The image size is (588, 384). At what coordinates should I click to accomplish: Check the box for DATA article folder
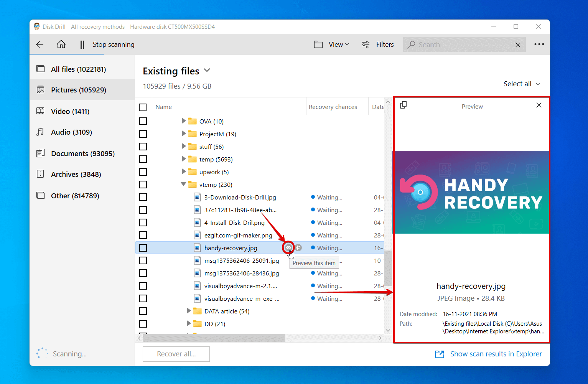pos(143,311)
